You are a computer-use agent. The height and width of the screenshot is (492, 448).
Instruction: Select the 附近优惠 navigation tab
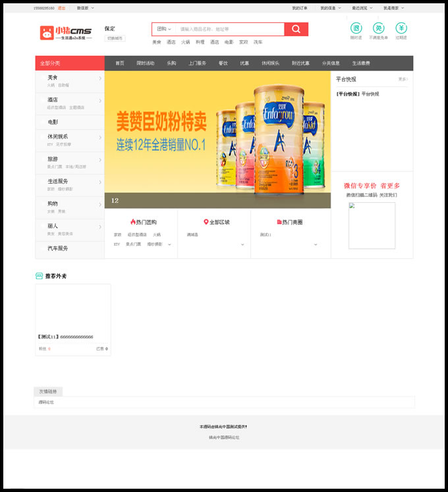300,63
